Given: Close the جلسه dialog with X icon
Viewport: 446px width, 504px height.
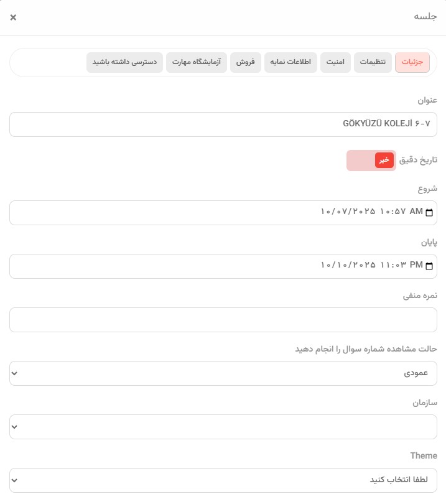Looking at the screenshot, I should pos(13,17).
